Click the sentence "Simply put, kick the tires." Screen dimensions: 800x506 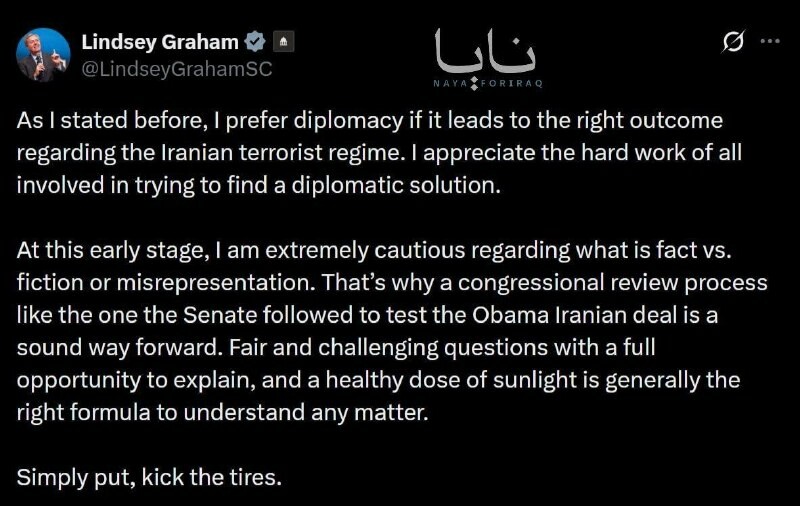click(150, 477)
